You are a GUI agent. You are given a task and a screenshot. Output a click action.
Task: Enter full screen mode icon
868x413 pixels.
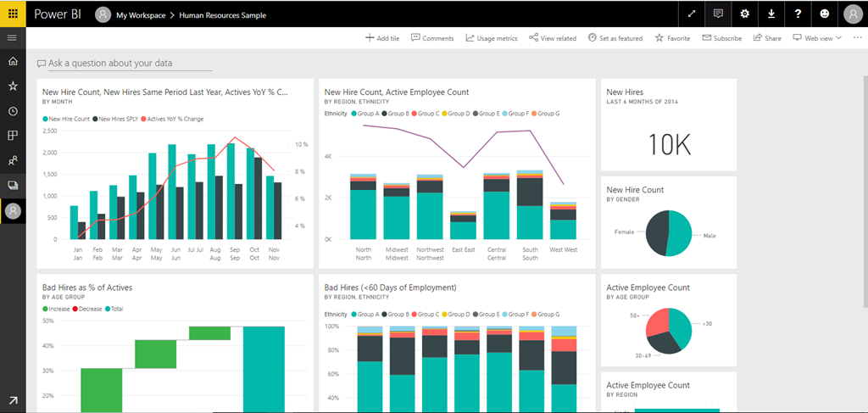tap(692, 14)
